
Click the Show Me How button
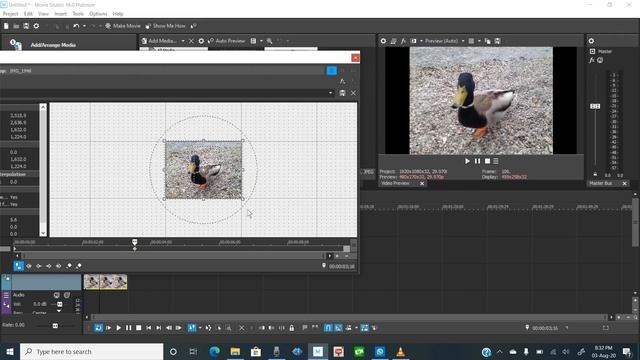pyautogui.click(x=165, y=26)
